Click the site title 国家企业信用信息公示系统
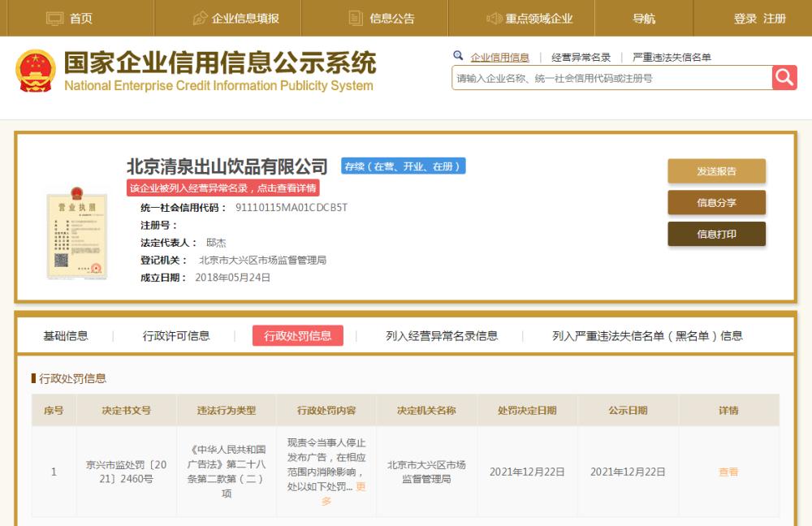 (x=220, y=63)
